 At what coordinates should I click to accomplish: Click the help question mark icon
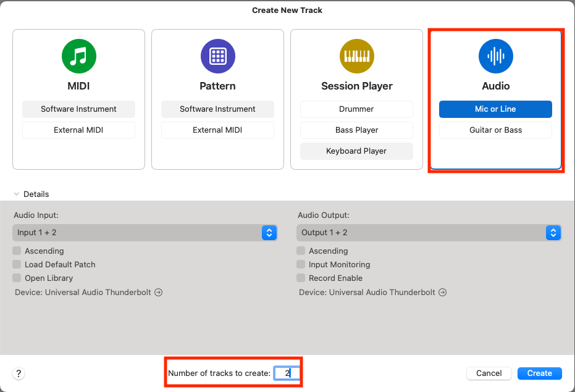[19, 373]
